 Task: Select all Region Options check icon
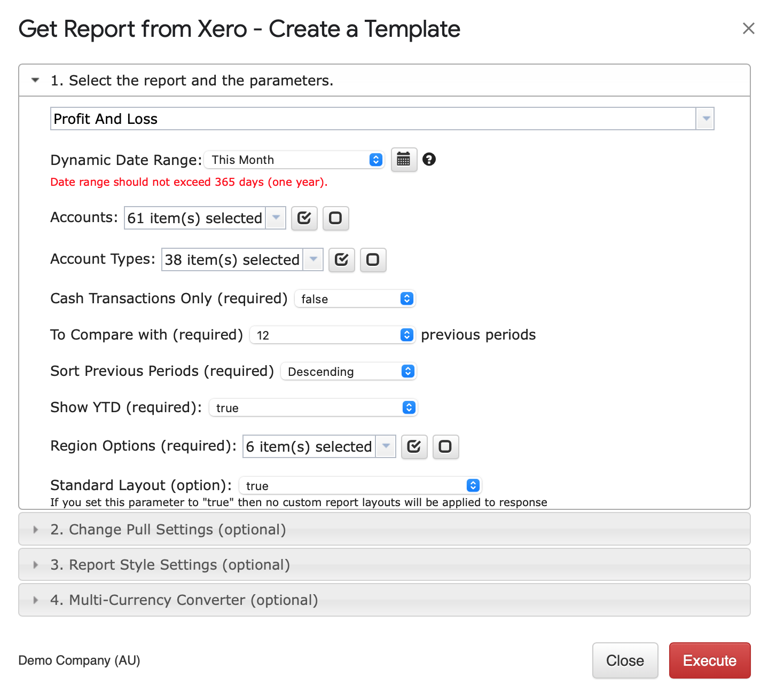(414, 447)
